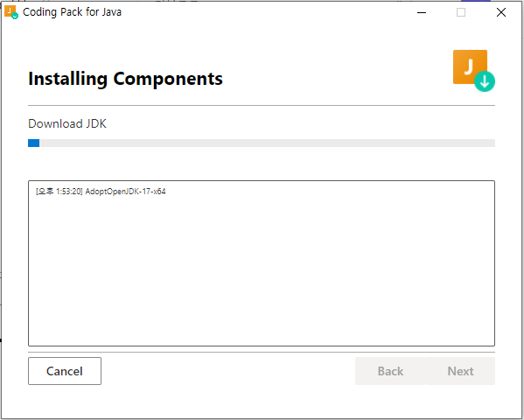Click the disabled Next button
This screenshot has height=420, width=524.
pos(460,371)
